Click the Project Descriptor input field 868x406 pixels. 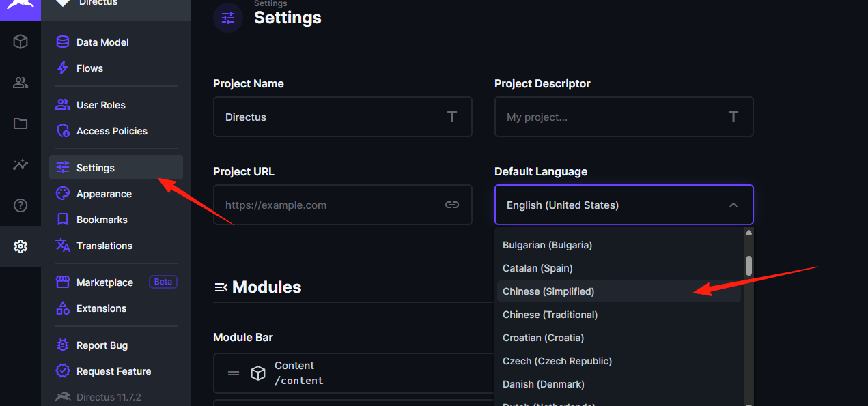click(x=624, y=117)
